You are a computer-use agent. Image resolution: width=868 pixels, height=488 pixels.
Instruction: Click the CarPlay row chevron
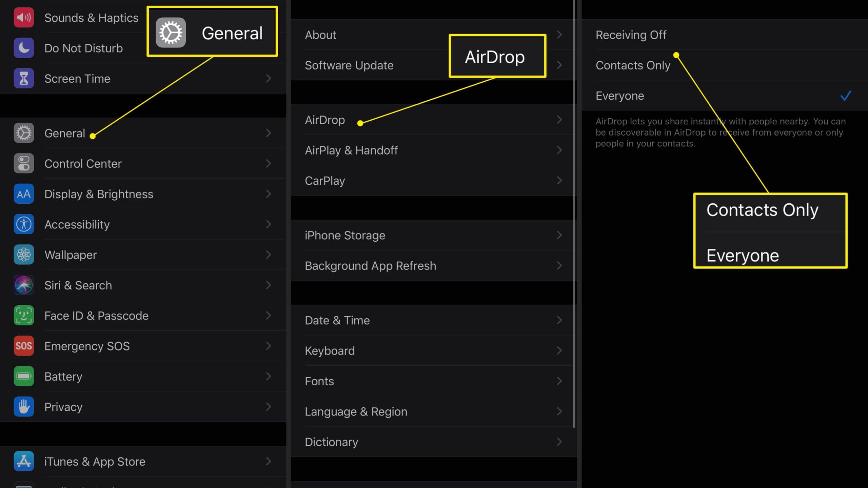point(559,181)
